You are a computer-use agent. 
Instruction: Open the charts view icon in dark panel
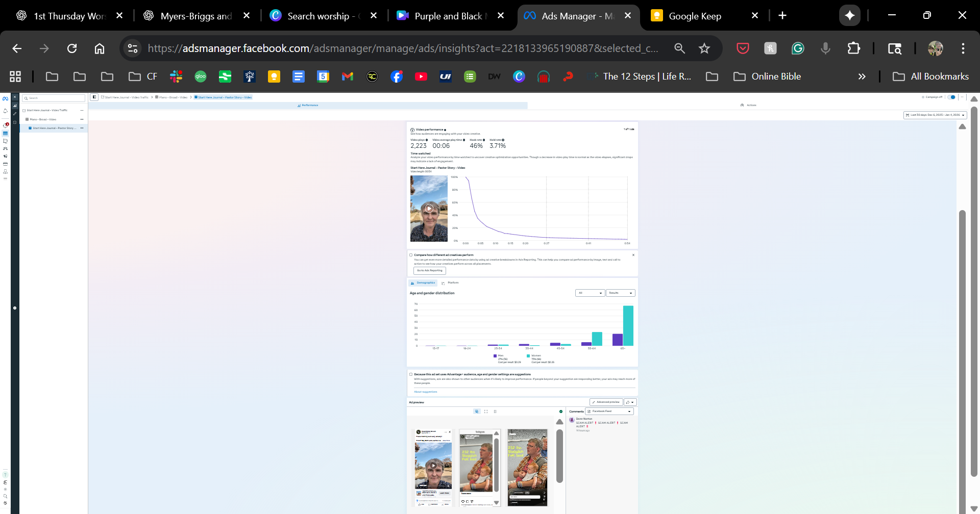point(15,106)
